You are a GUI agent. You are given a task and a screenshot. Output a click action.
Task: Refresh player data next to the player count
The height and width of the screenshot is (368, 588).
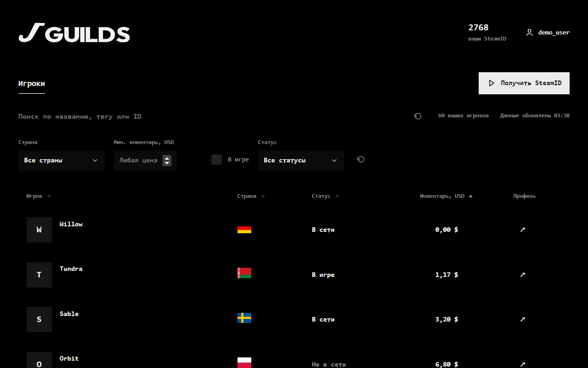pos(418,116)
